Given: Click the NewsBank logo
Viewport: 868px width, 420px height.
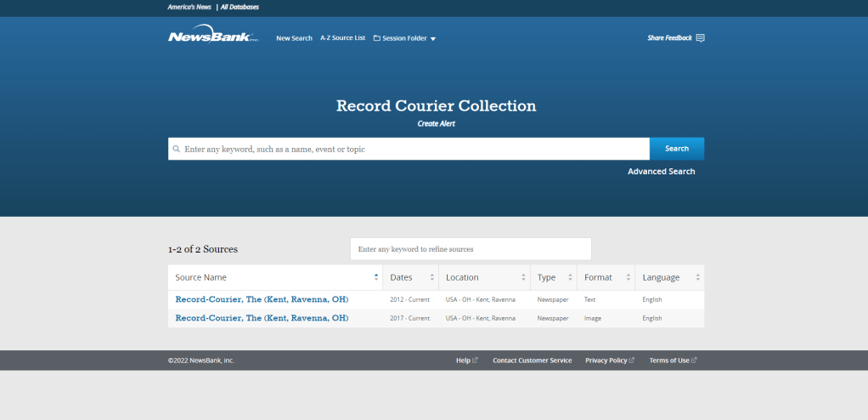Looking at the screenshot, I should (213, 34).
